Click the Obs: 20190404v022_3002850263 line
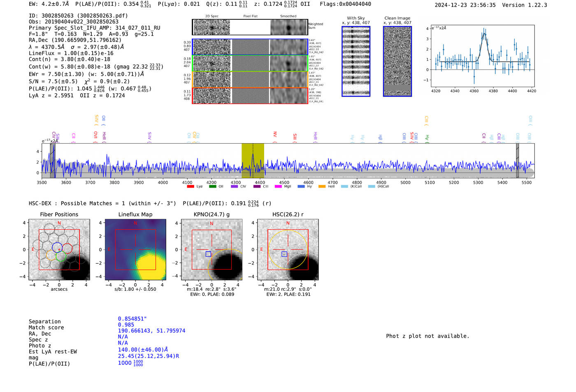Image resolution: width=576 pixels, height=392 pixels. tap(74, 22)
